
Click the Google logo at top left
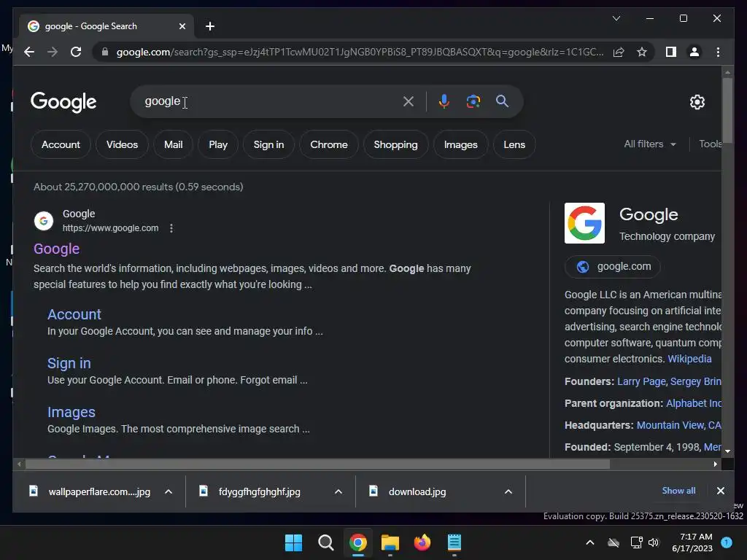[63, 102]
